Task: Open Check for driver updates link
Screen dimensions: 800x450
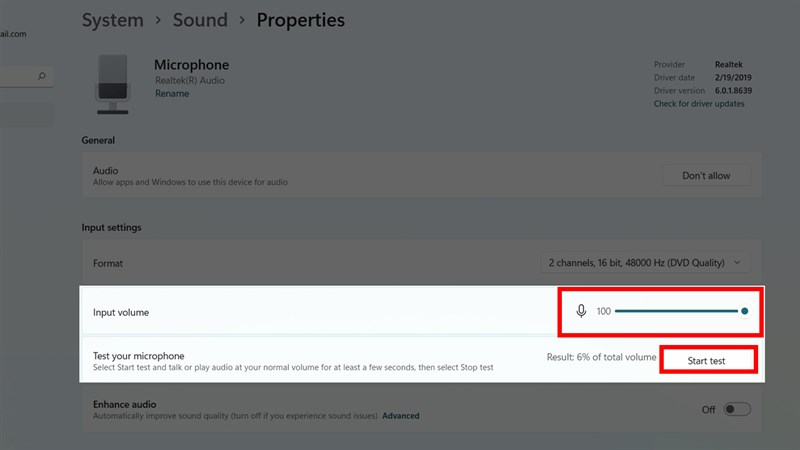Action: [x=699, y=104]
